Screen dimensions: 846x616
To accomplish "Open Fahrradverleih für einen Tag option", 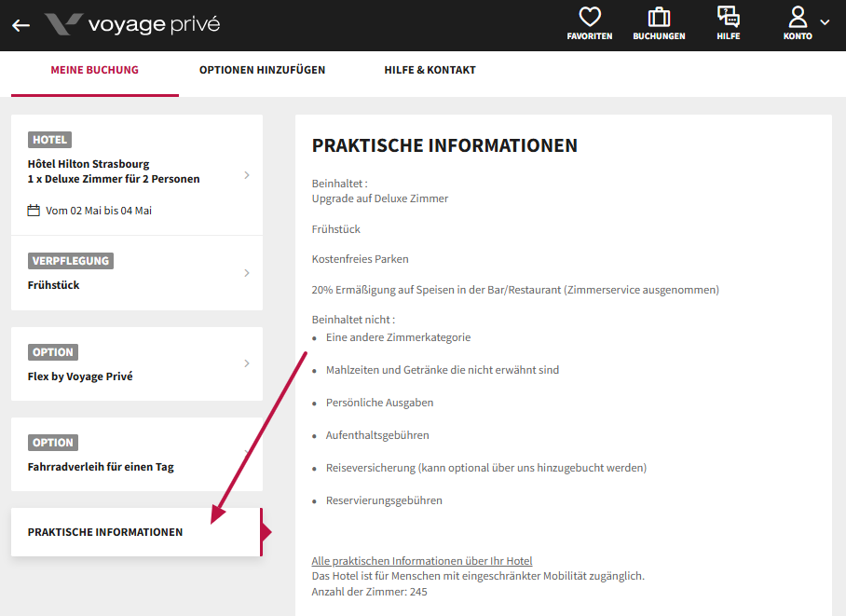I will [x=101, y=467].
